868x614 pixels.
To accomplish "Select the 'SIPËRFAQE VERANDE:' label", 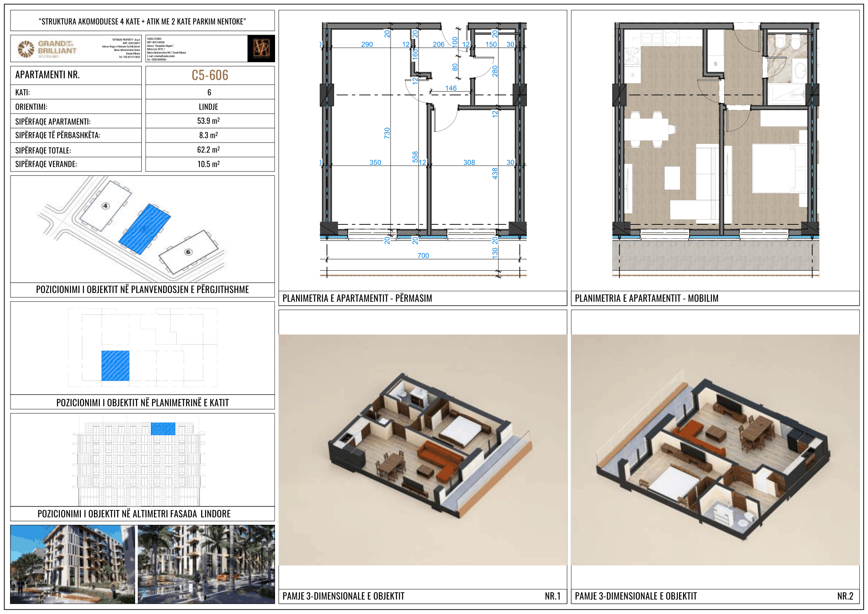I will click(46, 164).
